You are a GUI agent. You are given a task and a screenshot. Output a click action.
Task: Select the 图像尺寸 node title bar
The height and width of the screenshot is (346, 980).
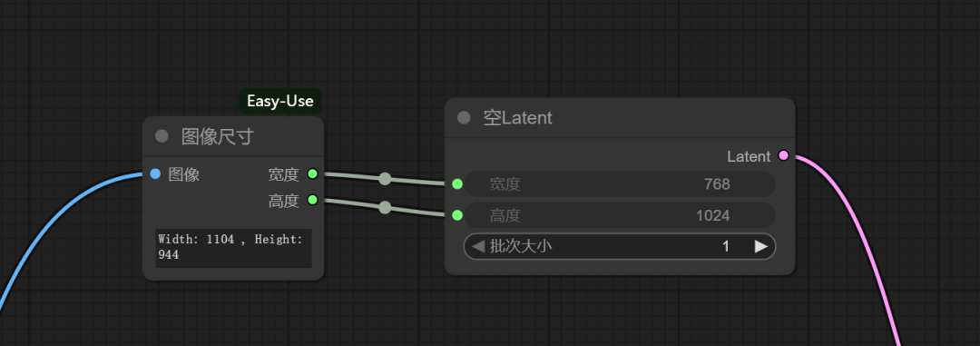tap(233, 136)
